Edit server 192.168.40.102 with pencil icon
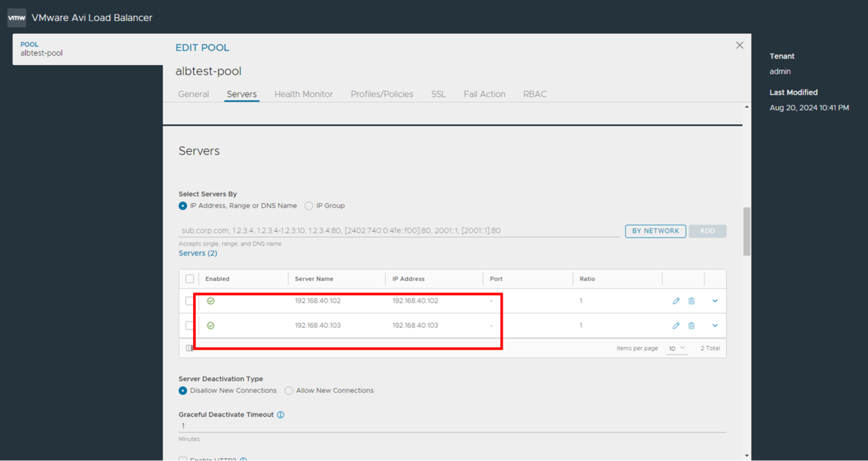Viewport: 868px width, 461px height. [x=676, y=301]
